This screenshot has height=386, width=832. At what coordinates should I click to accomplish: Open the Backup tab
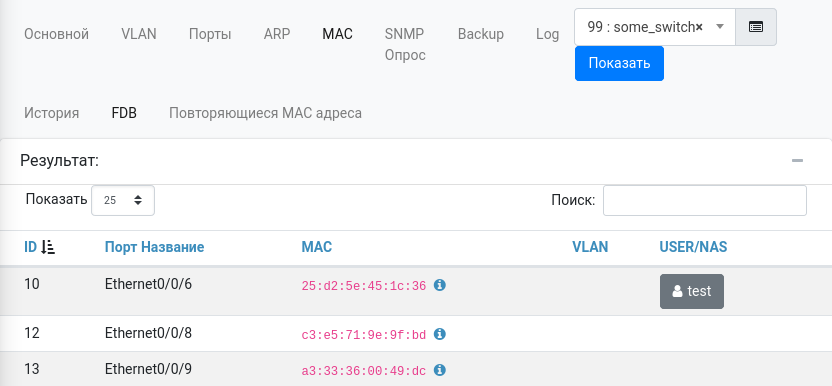point(481,34)
